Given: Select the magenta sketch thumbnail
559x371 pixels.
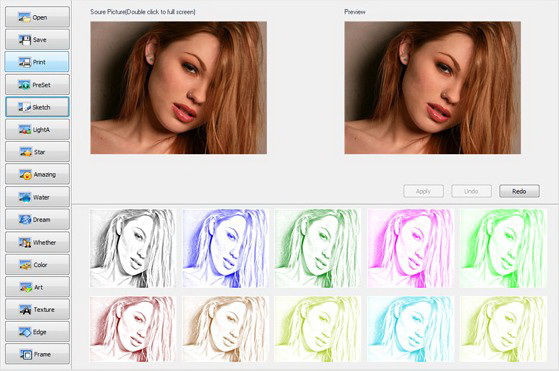Looking at the screenshot, I should point(410,248).
